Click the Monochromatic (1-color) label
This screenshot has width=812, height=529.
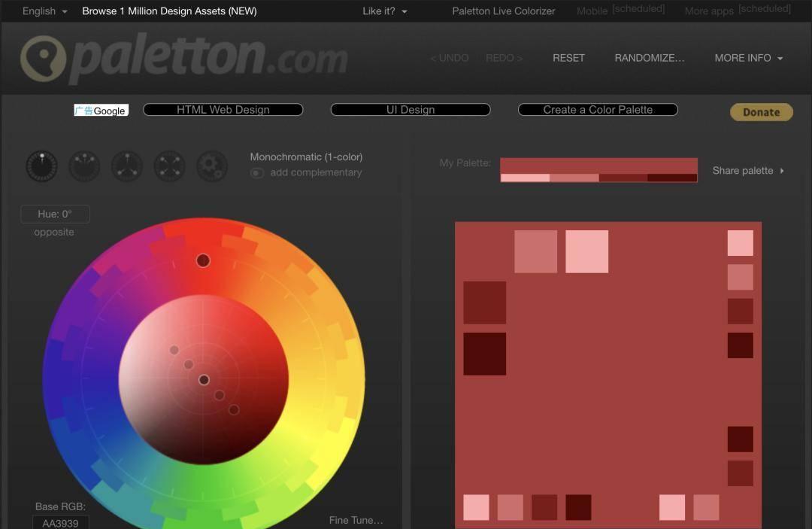click(x=306, y=157)
